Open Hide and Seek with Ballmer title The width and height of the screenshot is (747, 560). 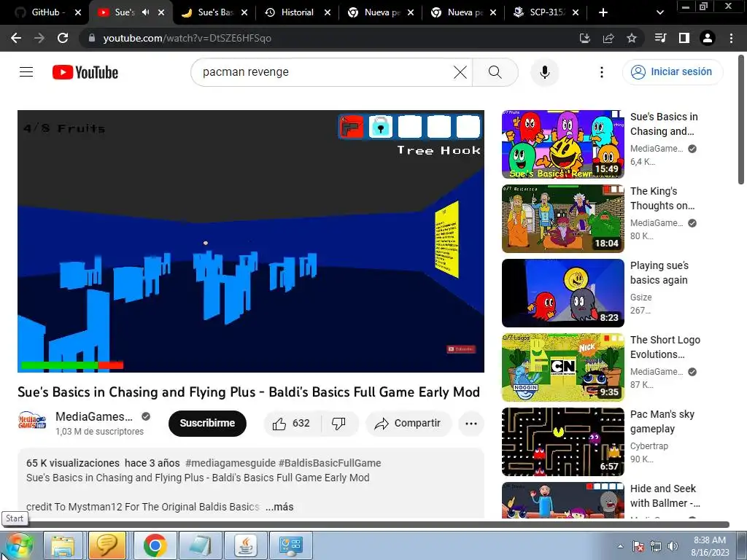click(665, 496)
